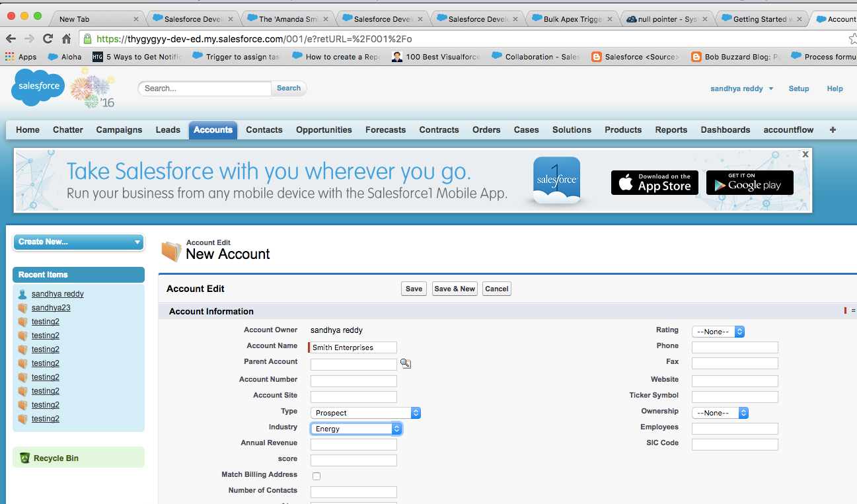This screenshot has height=504, width=857.
Task: Download on the App Store badge
Action: click(x=654, y=183)
